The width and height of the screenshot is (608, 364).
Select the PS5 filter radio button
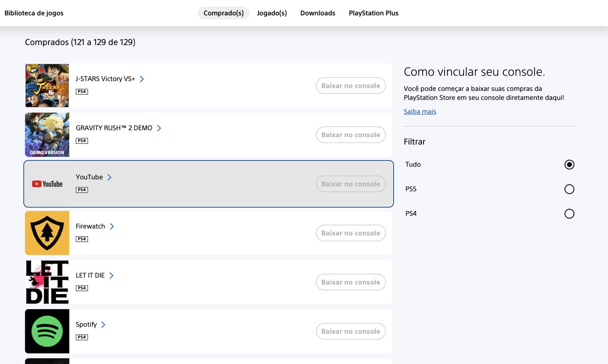pos(569,189)
